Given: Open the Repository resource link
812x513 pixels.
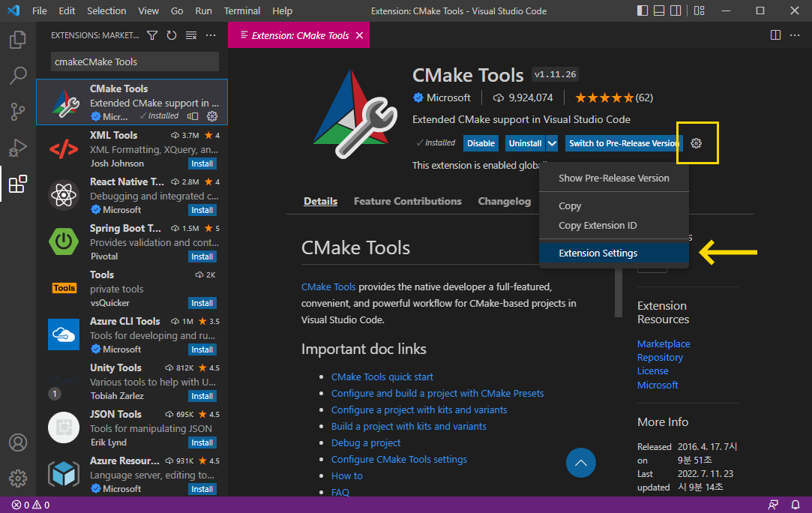Looking at the screenshot, I should pos(660,358).
